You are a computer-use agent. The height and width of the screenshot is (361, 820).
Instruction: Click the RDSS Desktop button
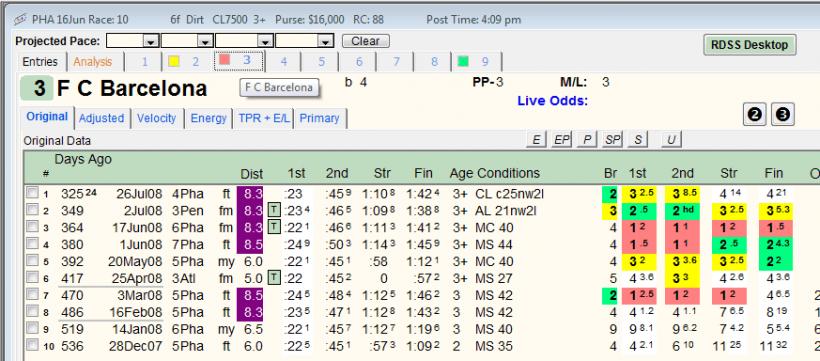tap(749, 45)
